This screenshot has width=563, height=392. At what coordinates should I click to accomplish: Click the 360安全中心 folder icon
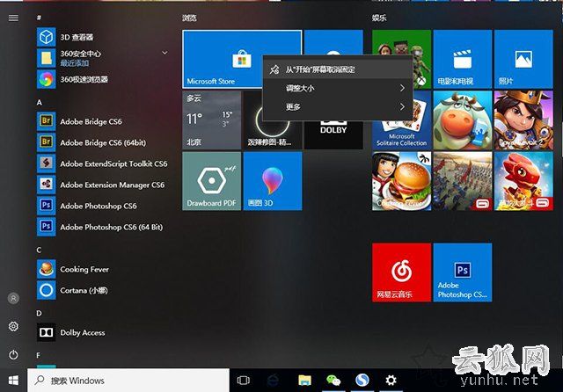tap(47, 58)
